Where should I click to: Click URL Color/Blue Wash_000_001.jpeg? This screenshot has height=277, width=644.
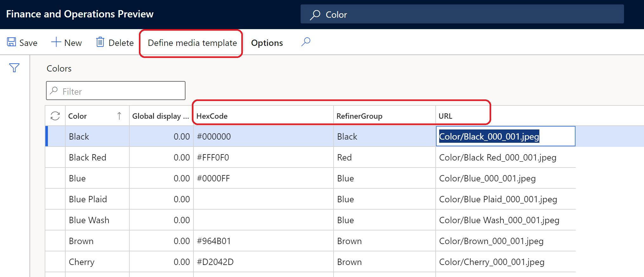tap(506, 220)
